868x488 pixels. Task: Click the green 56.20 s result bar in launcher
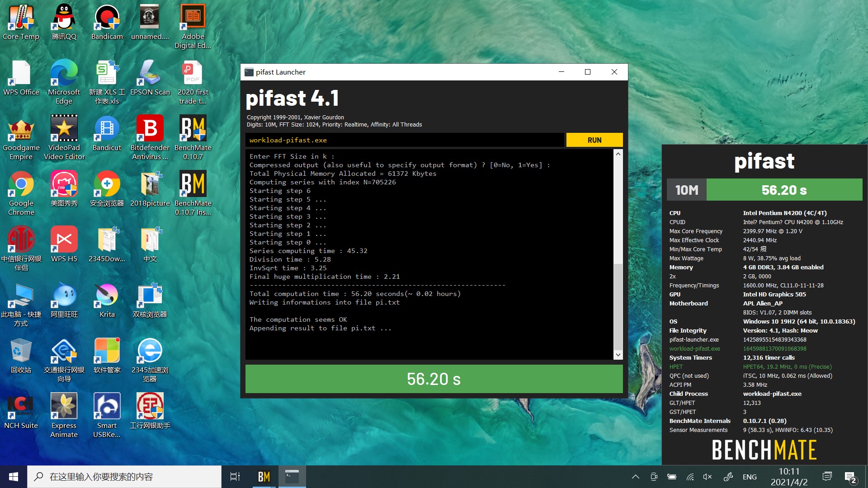(x=434, y=379)
